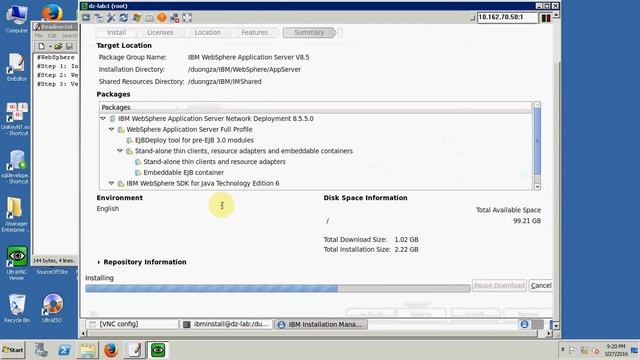The width and height of the screenshot is (640, 360).
Task: Click Open file icon in Readme.txt window
Action: [x=58, y=46]
